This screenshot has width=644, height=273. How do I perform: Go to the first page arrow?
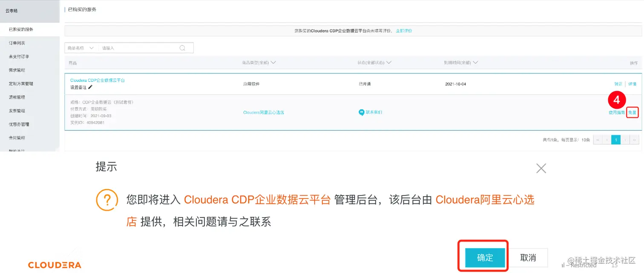[598, 140]
